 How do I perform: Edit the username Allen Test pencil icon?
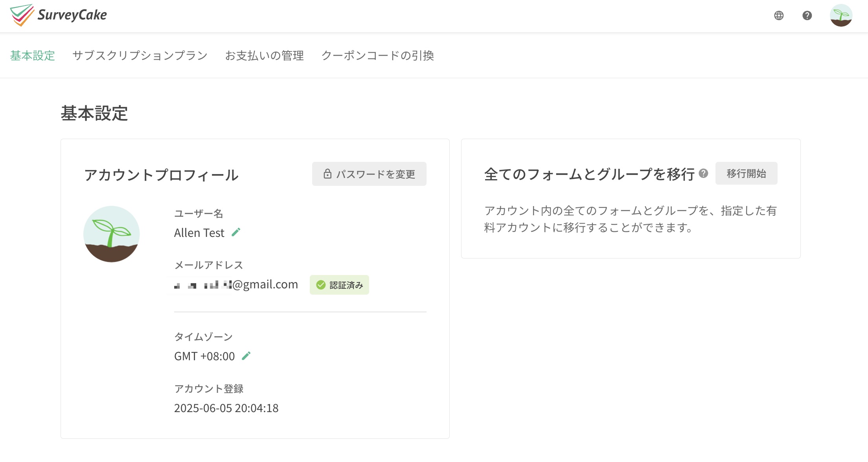[x=236, y=232]
